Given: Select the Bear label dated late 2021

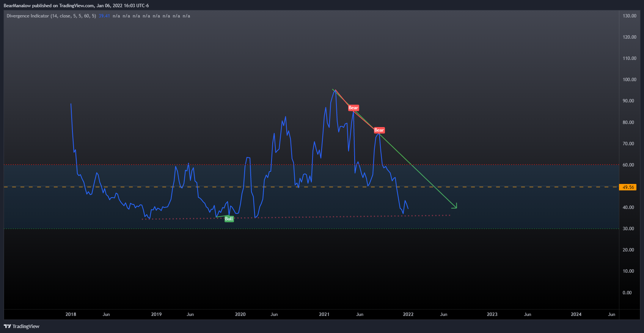Looking at the screenshot, I should pyautogui.click(x=379, y=130).
